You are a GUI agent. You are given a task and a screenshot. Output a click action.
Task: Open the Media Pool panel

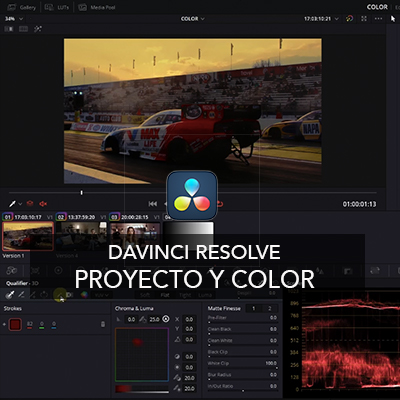tap(97, 7)
